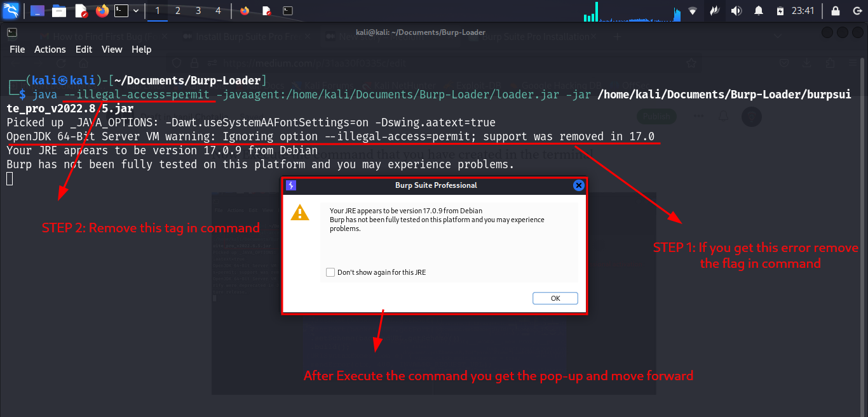Open the terminal Help menu
Image resolution: width=868 pixels, height=417 pixels.
(x=141, y=49)
